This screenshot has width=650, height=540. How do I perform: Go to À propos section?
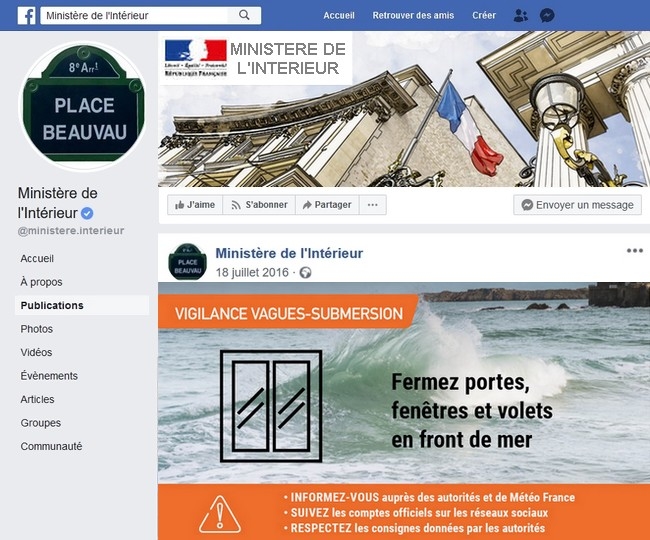coord(41,282)
